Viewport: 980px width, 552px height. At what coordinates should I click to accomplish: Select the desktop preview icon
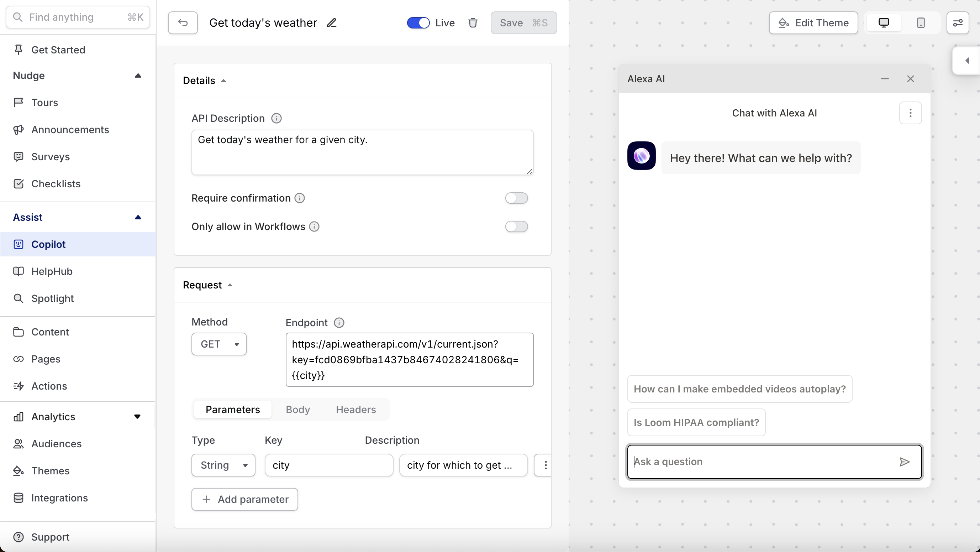tap(883, 23)
